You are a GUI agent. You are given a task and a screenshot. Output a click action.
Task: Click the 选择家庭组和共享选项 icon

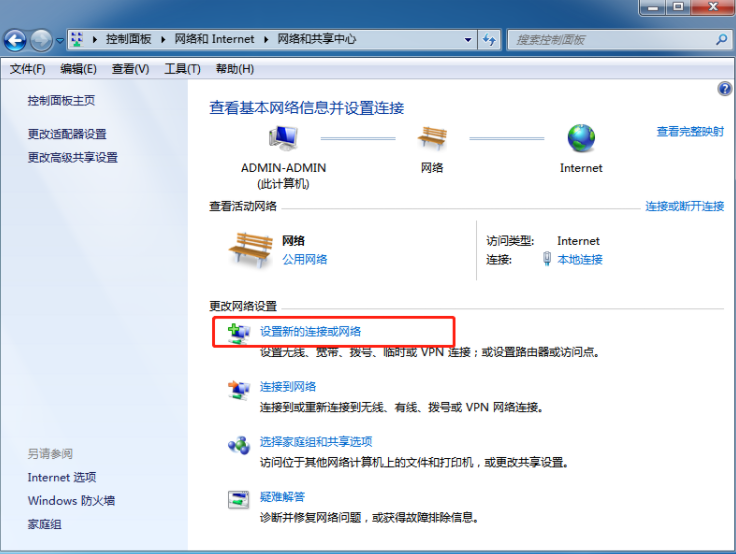pyautogui.click(x=238, y=444)
